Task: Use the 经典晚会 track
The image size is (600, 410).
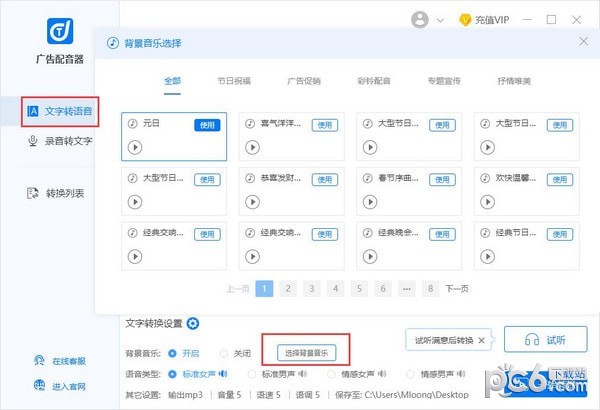Action: [x=442, y=234]
